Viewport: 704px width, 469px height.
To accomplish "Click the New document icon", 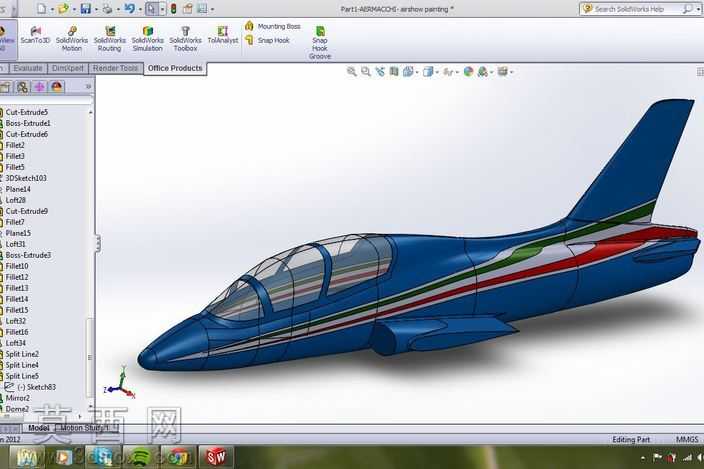I will pyautogui.click(x=41, y=8).
